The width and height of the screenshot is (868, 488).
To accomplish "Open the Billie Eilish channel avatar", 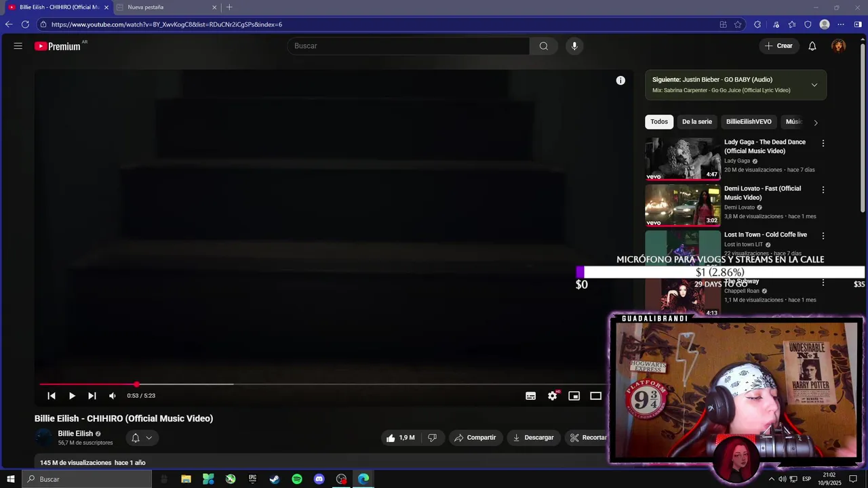I will (x=44, y=438).
